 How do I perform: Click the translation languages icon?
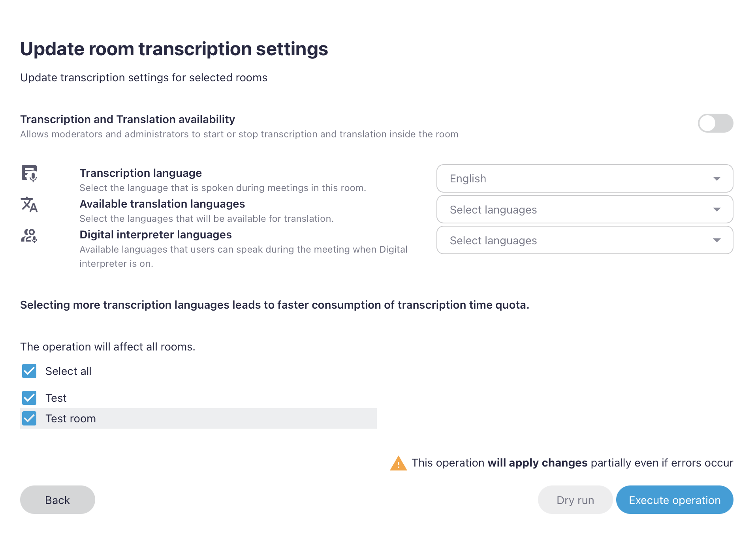click(x=29, y=205)
